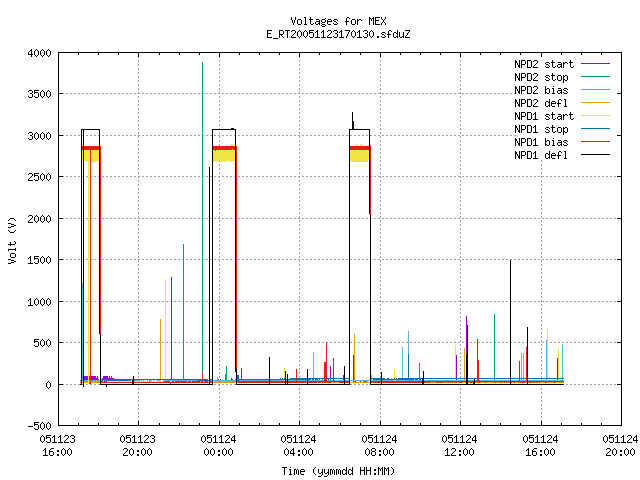Click the 'NPD1 bias' legend label
This screenshot has height=480, width=640.
pyautogui.click(x=541, y=142)
